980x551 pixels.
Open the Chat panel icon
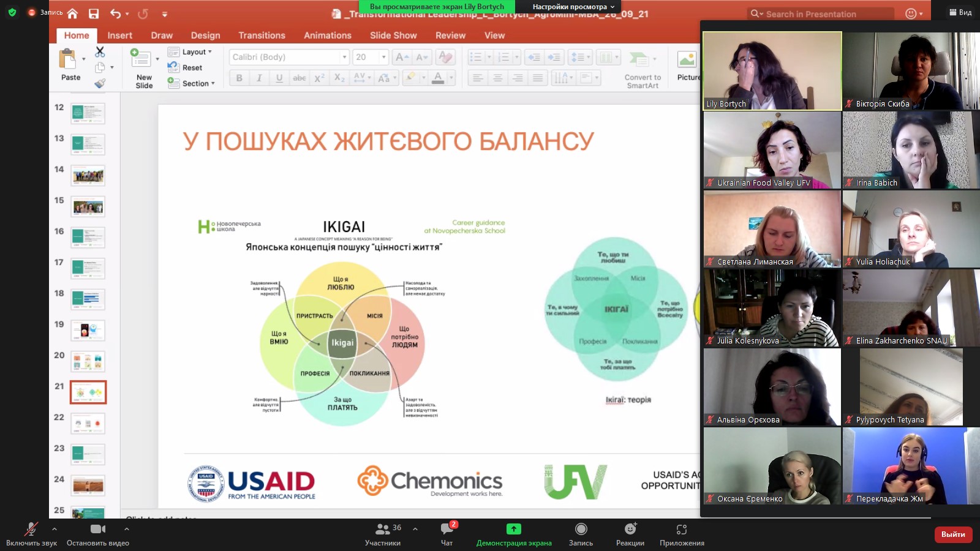point(447,529)
